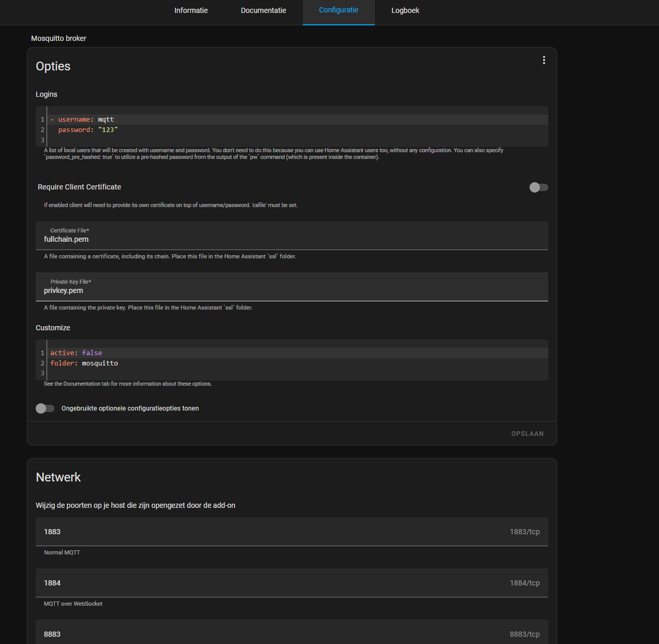Select the Configuratie tab
The width and height of the screenshot is (659, 644).
(339, 10)
